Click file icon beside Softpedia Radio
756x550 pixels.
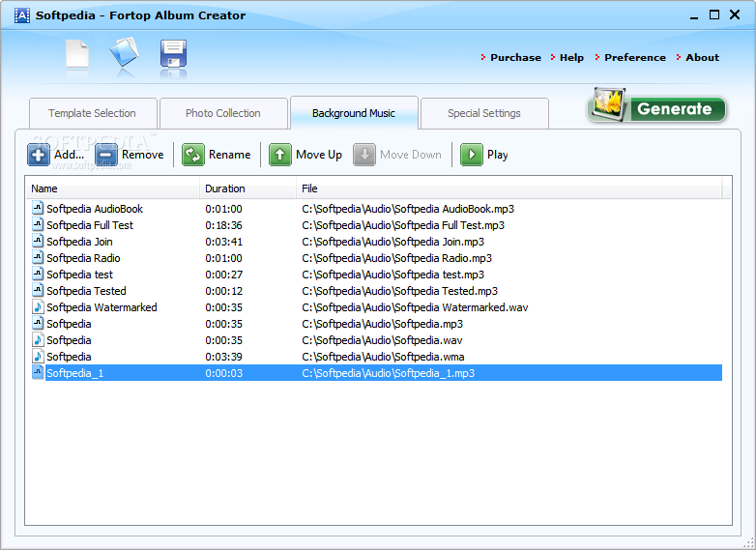point(38,257)
